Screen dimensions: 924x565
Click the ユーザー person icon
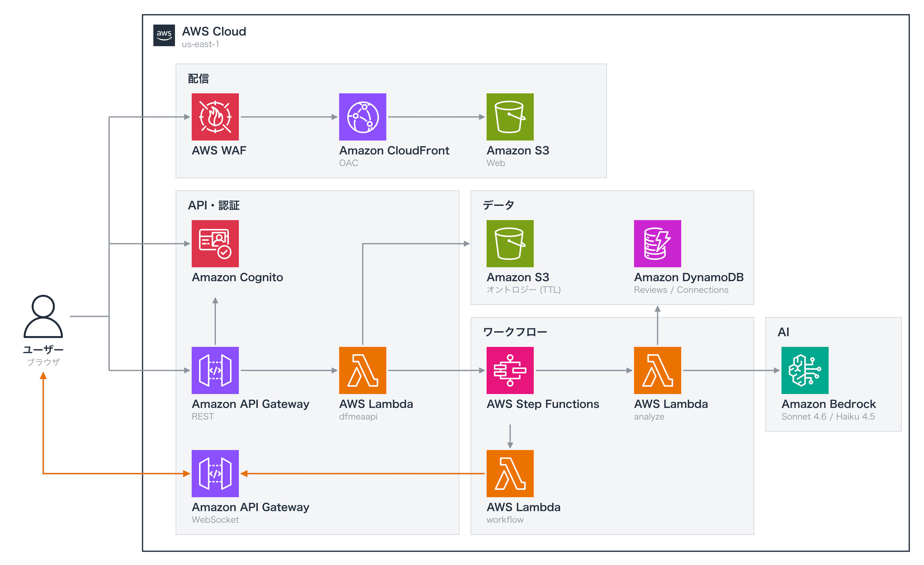click(43, 316)
